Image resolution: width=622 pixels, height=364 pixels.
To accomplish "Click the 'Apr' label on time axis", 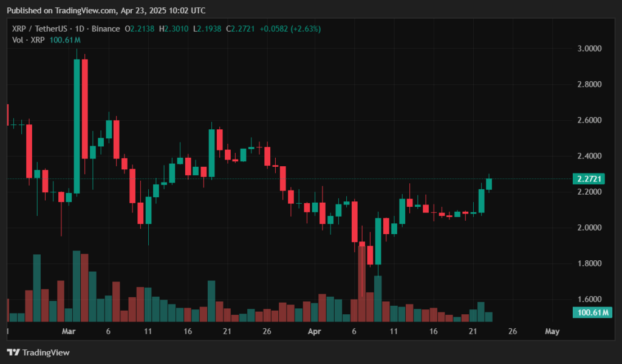I will tap(314, 331).
